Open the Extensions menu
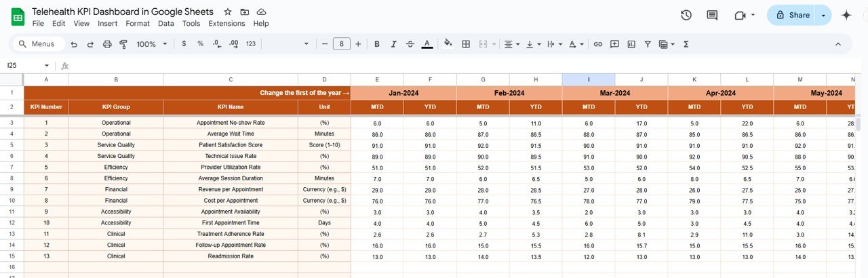The height and width of the screenshot is (278, 868). click(x=226, y=23)
